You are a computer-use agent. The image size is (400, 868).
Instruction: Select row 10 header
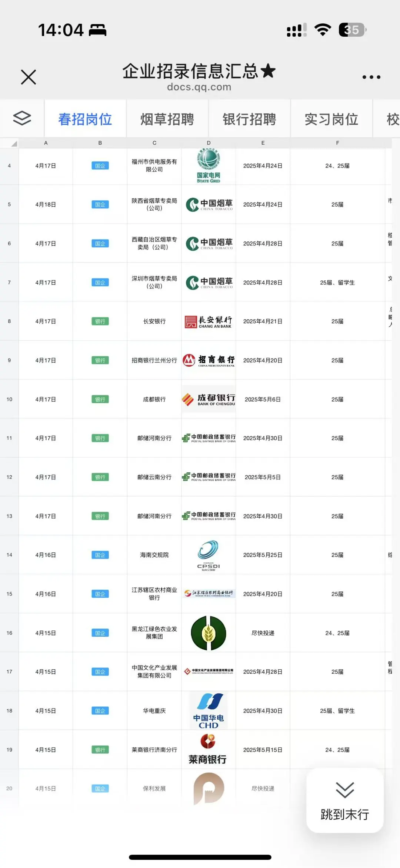click(9, 399)
